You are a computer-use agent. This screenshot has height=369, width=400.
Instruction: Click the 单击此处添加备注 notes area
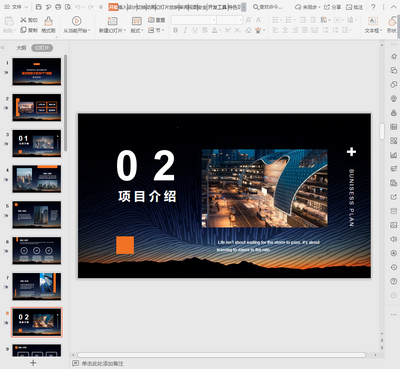tap(103, 363)
